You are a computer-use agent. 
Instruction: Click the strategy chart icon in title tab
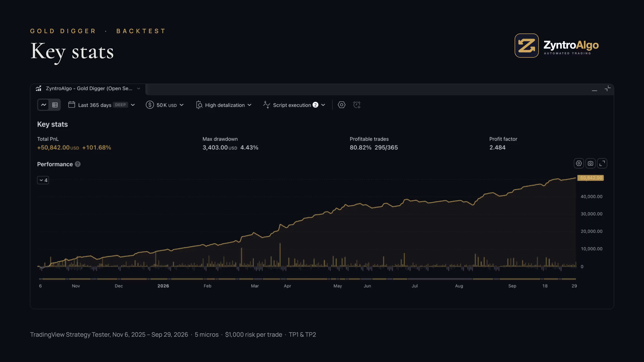coord(39,88)
